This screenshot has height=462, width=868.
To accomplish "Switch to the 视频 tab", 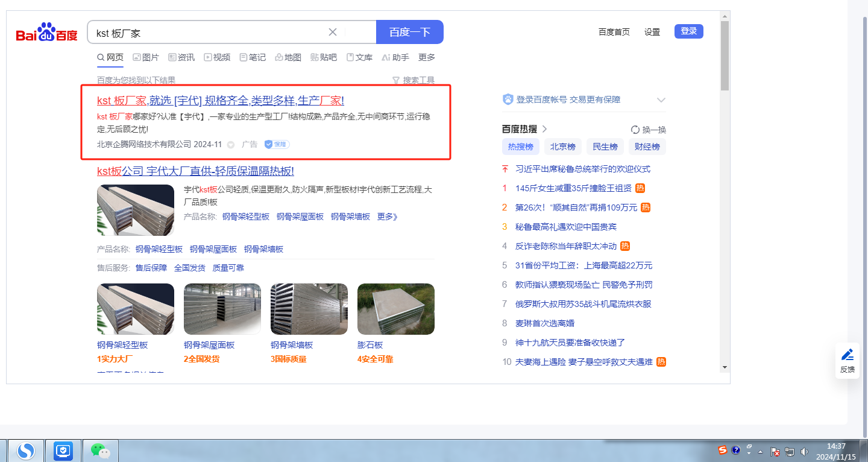I will click(x=217, y=57).
